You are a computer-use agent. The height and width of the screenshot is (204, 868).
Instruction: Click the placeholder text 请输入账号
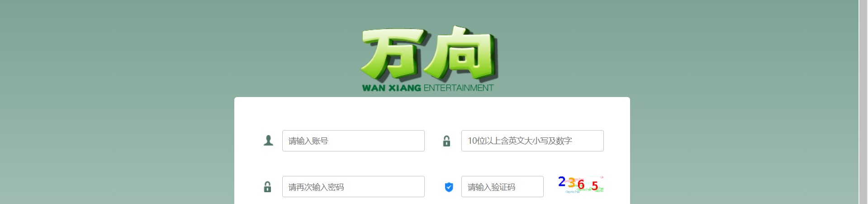(x=308, y=141)
